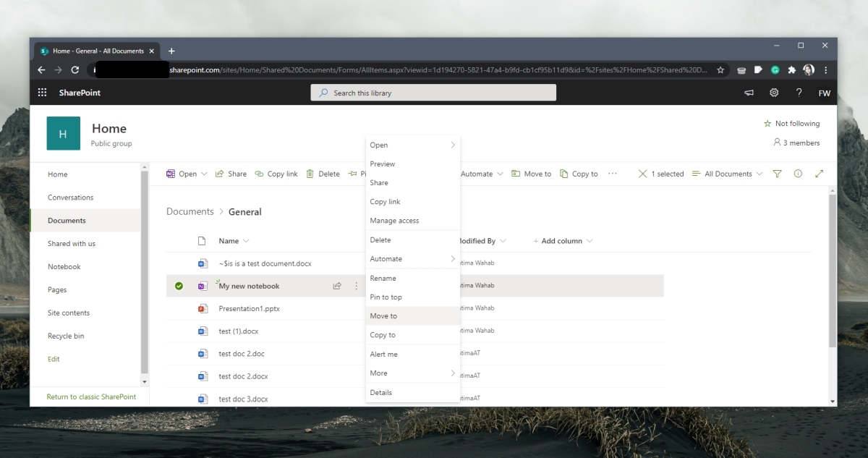Screen dimensions: 868x458
Task: Open the browser extensions puzzle icon
Action: pyautogui.click(x=792, y=70)
